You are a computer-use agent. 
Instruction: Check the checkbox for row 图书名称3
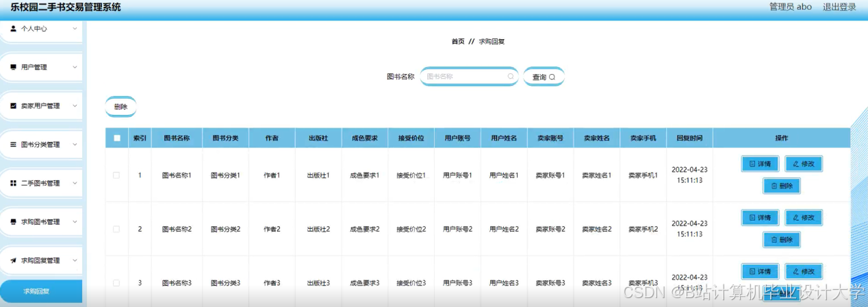click(116, 282)
